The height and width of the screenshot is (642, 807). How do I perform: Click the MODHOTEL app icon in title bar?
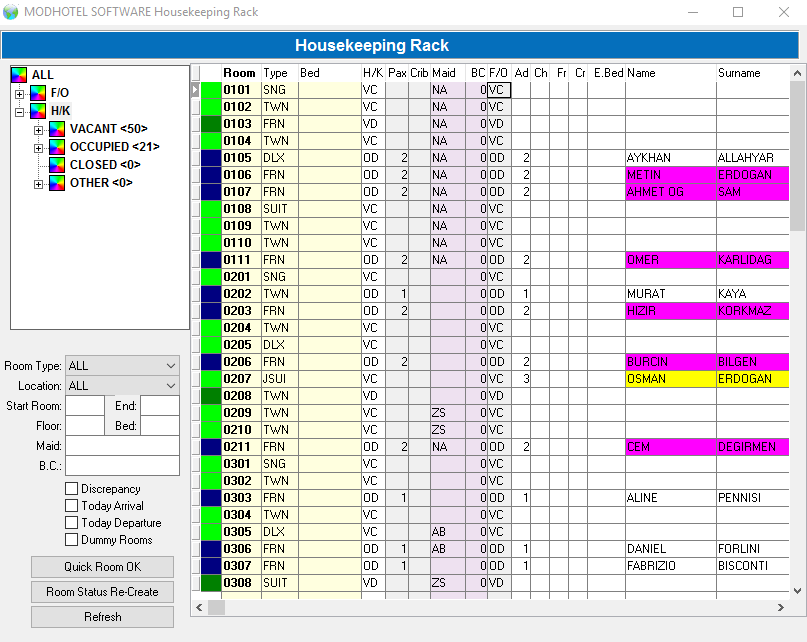[x=11, y=12]
